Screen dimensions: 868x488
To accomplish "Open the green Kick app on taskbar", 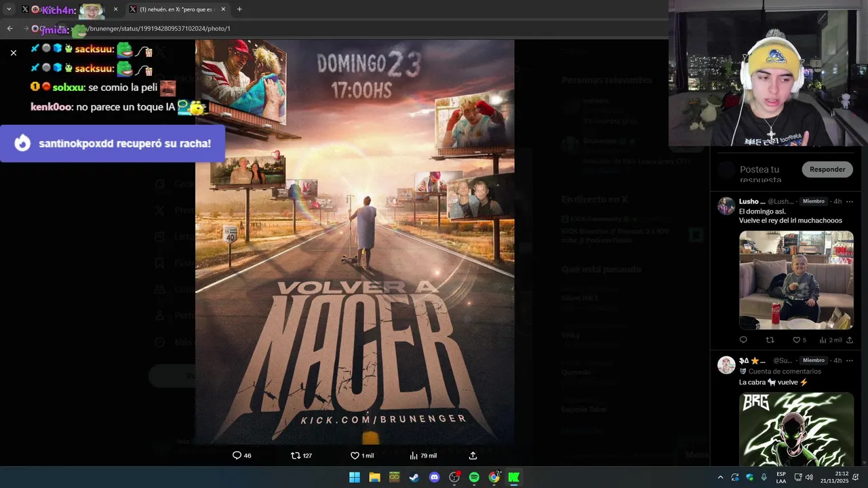I will click(x=514, y=477).
